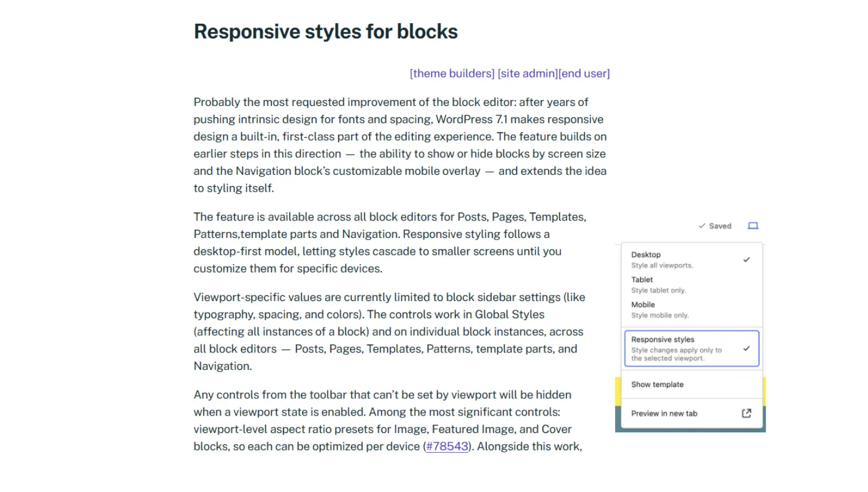Click 'Style tablet only.' description text

[659, 291]
